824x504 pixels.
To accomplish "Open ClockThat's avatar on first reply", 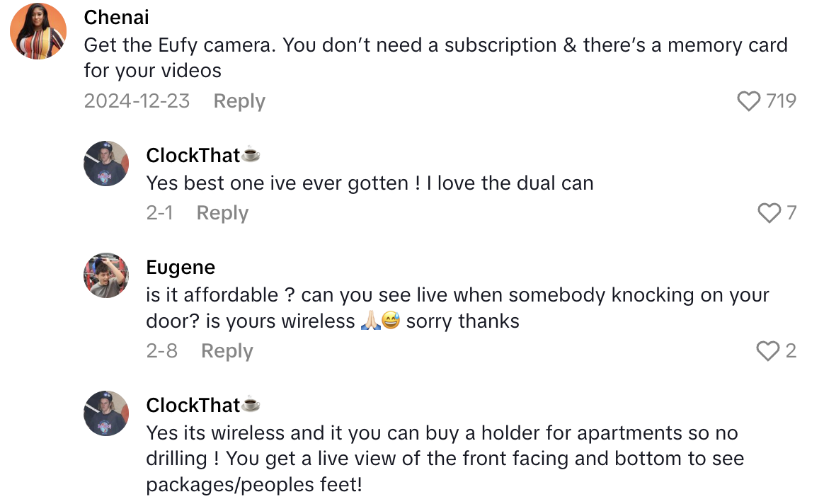I will click(106, 164).
